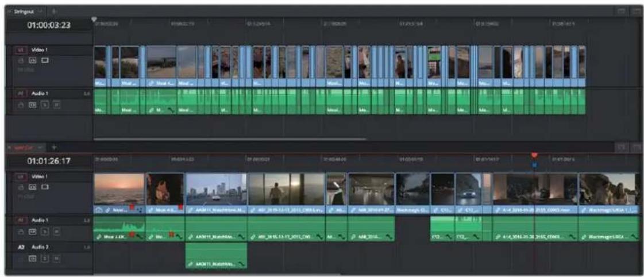Viewport: 644px width, 277px height.
Task: Click the red marker on fire video clip
Action: pyautogui.click(x=180, y=207)
